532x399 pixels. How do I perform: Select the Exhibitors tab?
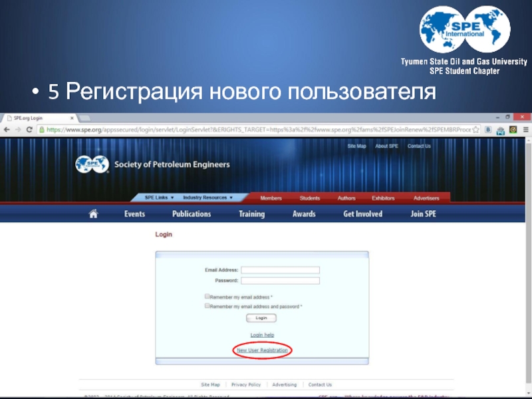click(383, 198)
